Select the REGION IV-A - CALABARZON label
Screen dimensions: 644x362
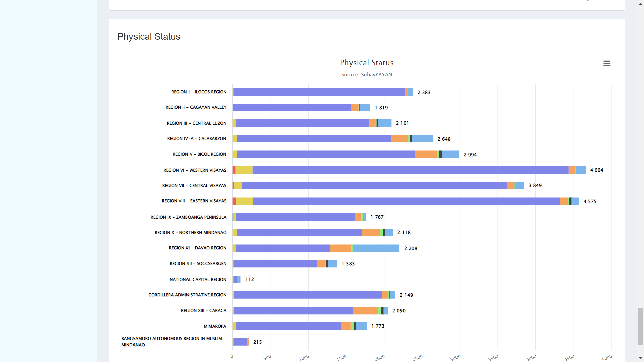(x=197, y=139)
